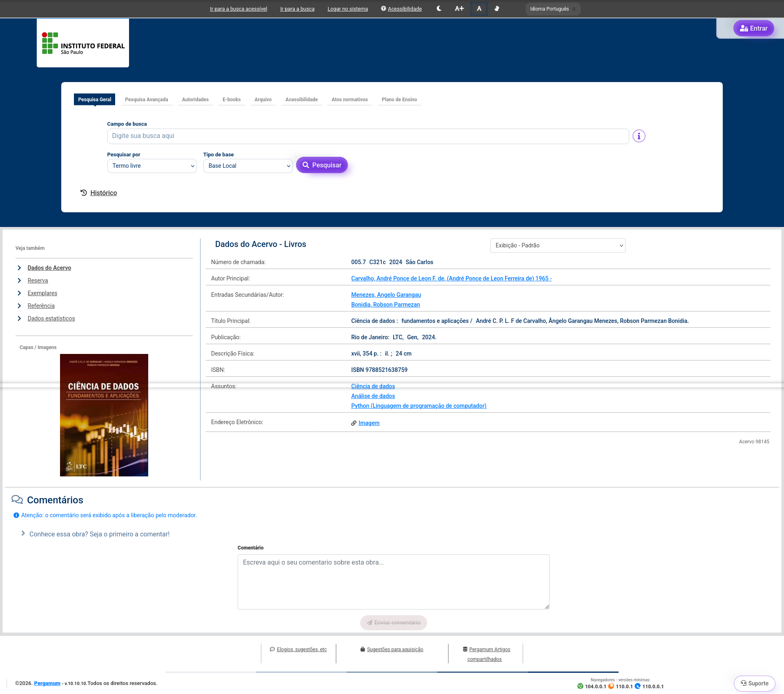Open the Idioma Português language selector
Screen dimensions: 784x694
[552, 9]
